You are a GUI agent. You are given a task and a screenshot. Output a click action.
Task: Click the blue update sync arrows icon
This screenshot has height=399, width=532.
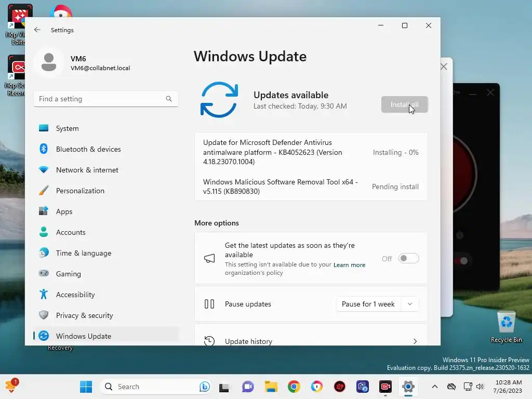coord(219,100)
